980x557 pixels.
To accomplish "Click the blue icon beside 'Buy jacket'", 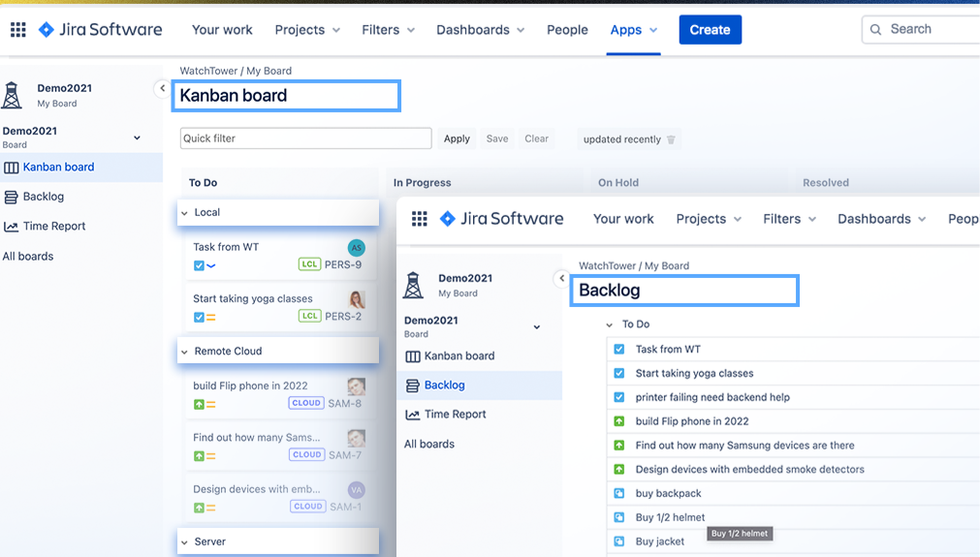I will point(618,542).
